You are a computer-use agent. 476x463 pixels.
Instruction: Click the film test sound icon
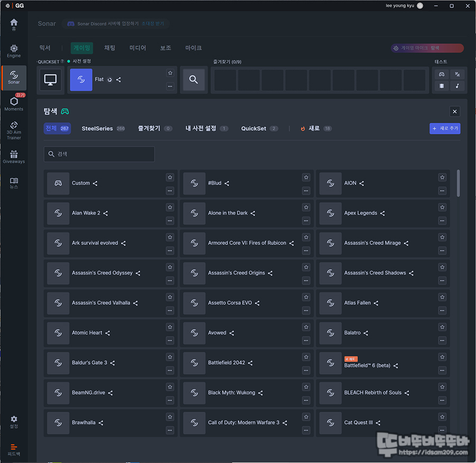tap(442, 86)
